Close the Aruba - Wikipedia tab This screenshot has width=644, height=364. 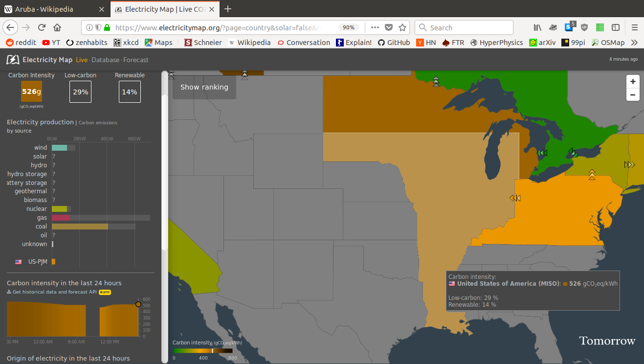(x=101, y=9)
